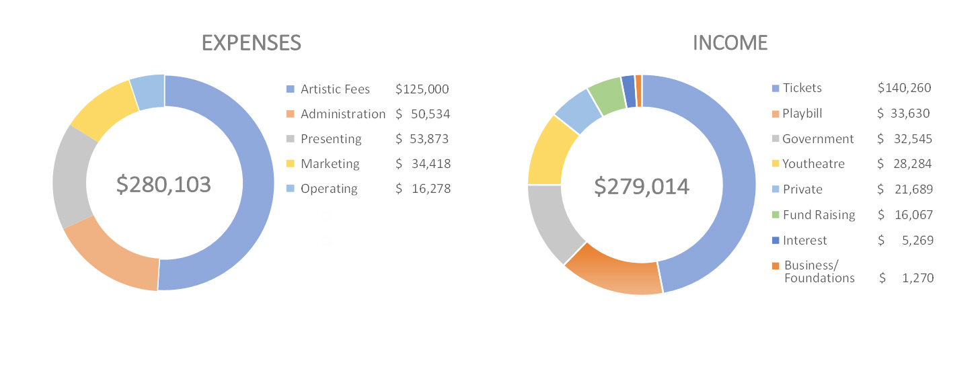This screenshot has width=980, height=379.
Task: Click the Administration legend color swatch
Action: point(290,114)
